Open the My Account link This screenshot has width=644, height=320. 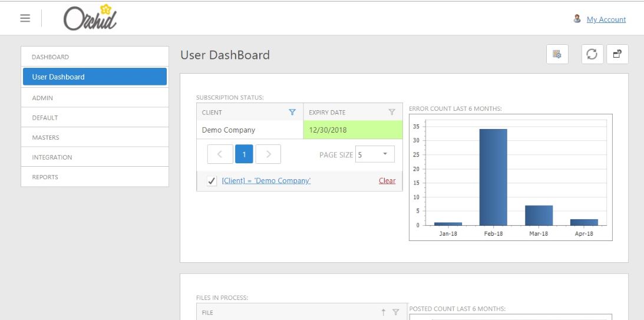coord(606,19)
